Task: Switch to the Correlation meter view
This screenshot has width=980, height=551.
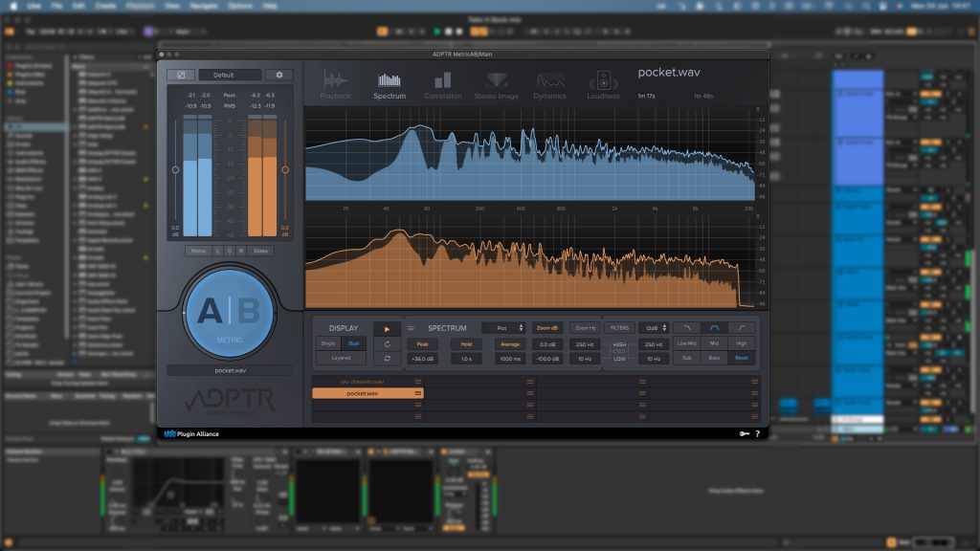Action: (442, 84)
